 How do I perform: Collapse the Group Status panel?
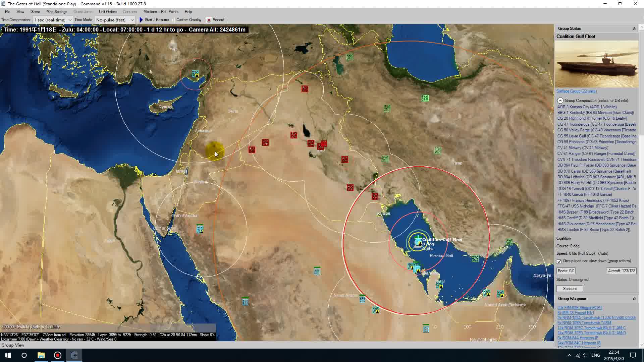tap(634, 28)
